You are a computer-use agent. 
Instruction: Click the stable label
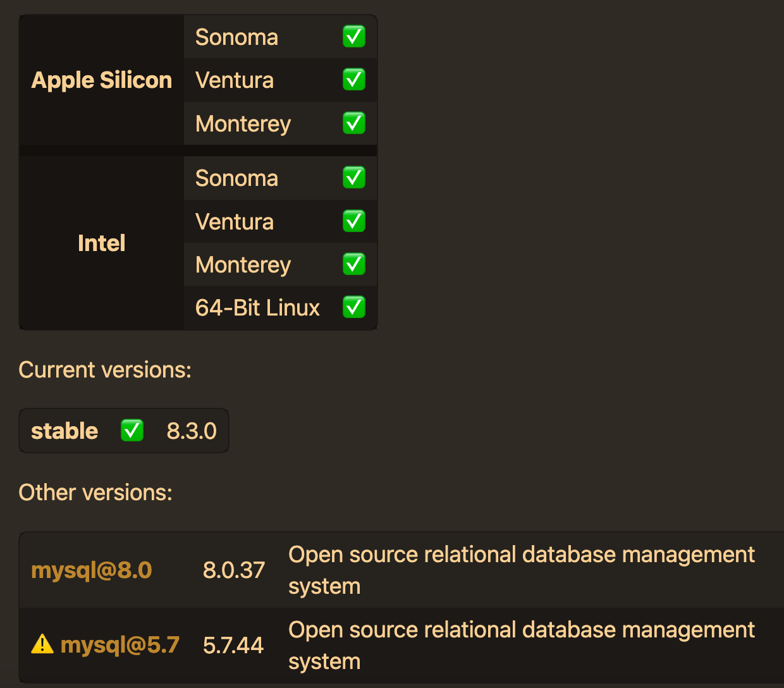point(64,431)
